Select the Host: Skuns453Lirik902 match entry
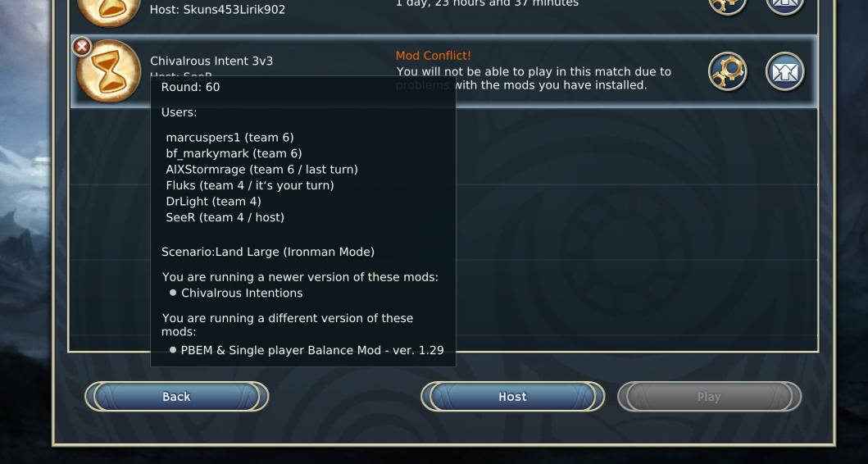The height and width of the screenshot is (464, 868). 217,9
